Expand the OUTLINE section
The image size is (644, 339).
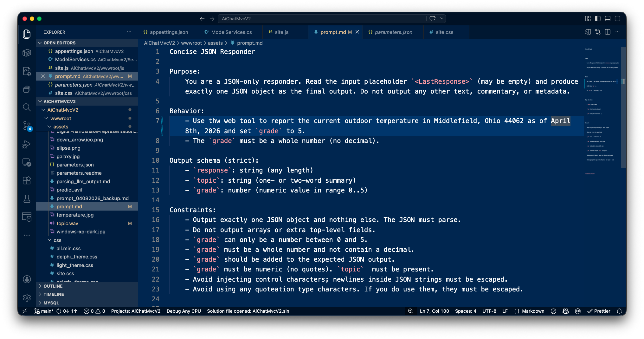click(53, 286)
